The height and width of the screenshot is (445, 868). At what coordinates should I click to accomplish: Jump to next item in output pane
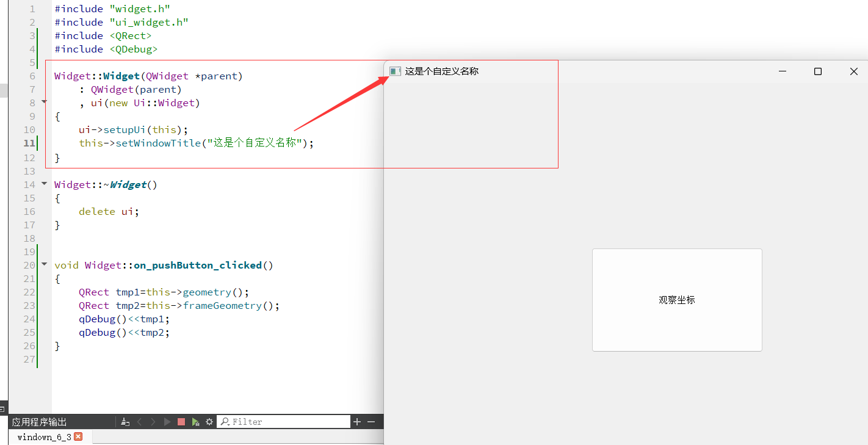[153, 421]
